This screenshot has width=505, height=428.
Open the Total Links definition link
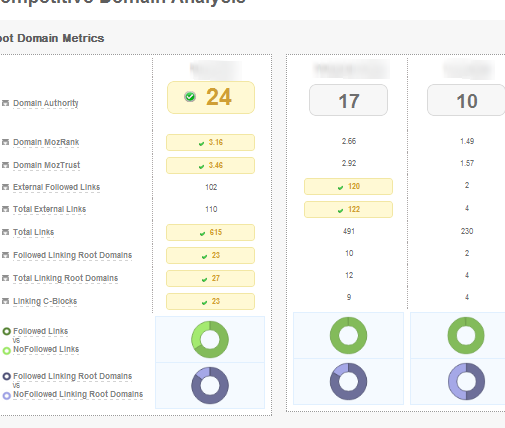click(x=33, y=232)
